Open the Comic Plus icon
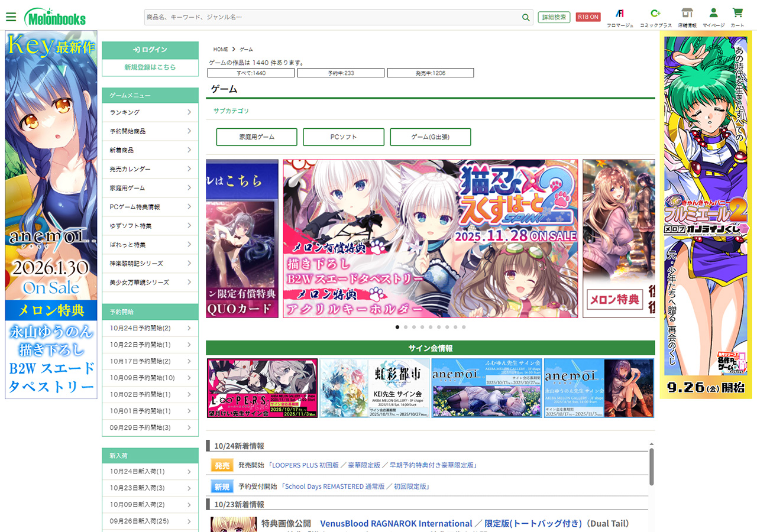The width and height of the screenshot is (757, 532). point(655,14)
